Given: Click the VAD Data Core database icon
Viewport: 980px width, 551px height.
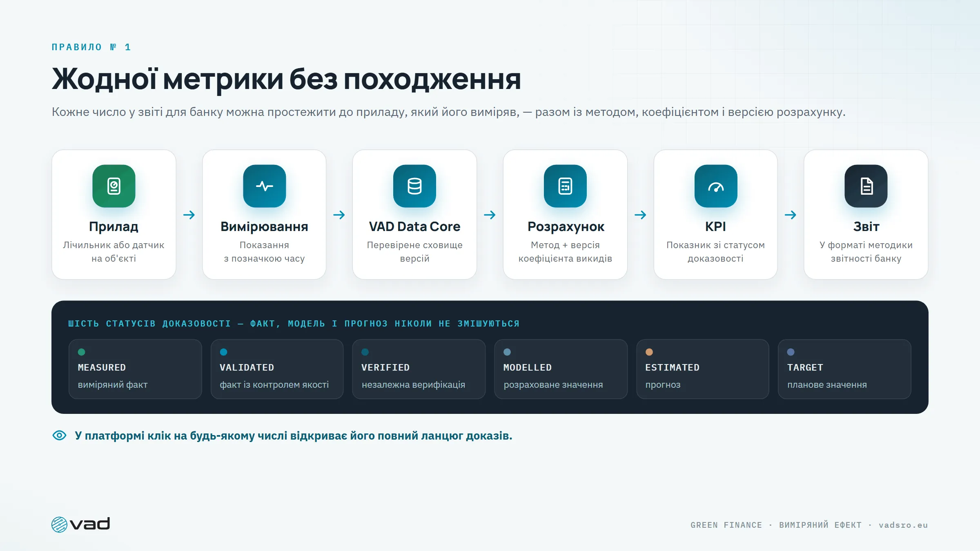Looking at the screenshot, I should pos(414,186).
